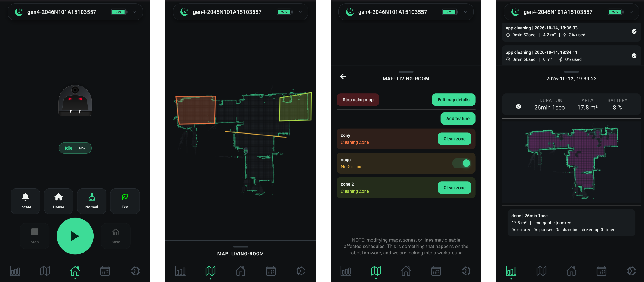Image resolution: width=644 pixels, height=282 pixels.
Task: Open settings gear on the first screen
Action: coord(135,271)
